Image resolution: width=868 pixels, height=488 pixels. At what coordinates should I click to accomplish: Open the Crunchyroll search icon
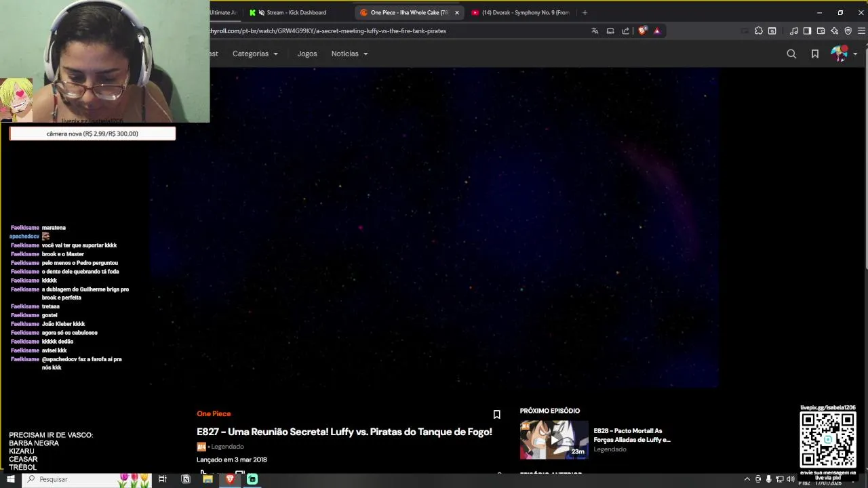tap(791, 54)
